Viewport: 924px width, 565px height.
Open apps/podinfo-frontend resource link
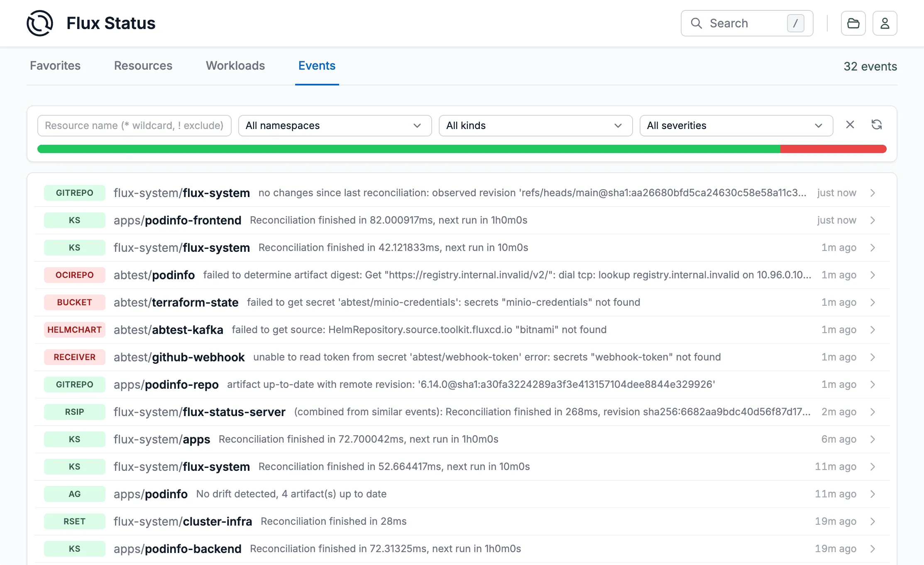click(x=178, y=220)
